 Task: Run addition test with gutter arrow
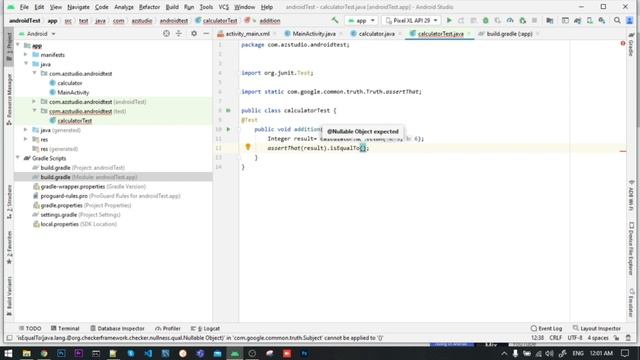(228, 129)
